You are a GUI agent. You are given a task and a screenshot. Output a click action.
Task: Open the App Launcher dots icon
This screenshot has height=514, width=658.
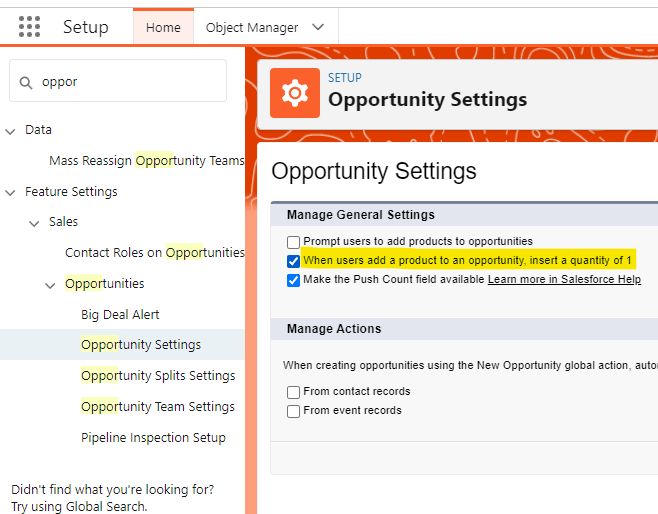29,27
